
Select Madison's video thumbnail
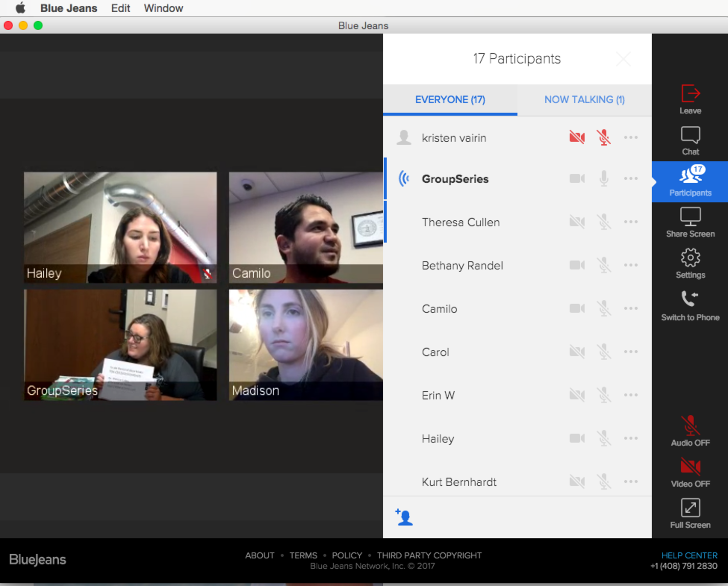point(306,344)
